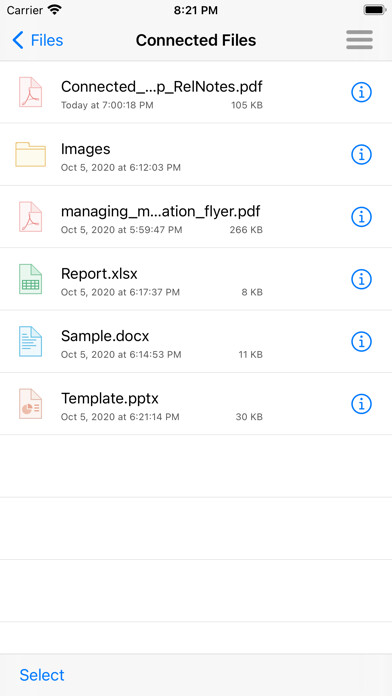Click the 11 KB file size
The height and width of the screenshot is (696, 392).
point(250,355)
